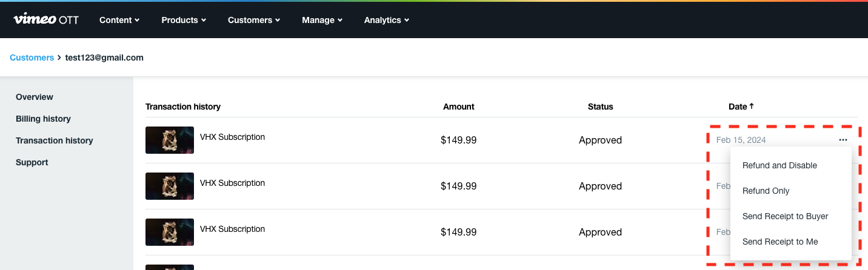This screenshot has width=868, height=270.
Task: Choose Send Receipt to Me
Action: (780, 242)
